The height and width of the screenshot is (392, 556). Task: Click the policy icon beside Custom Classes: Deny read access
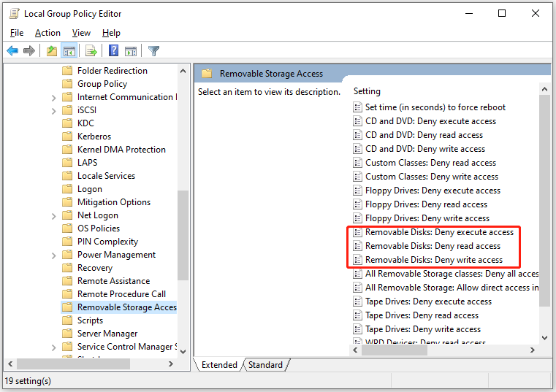357,163
